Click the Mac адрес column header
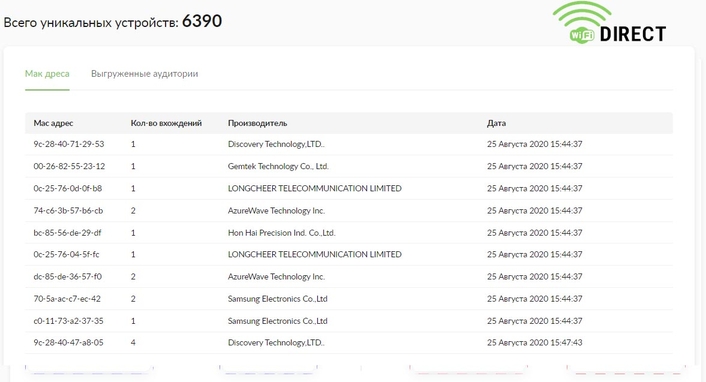 [53, 123]
